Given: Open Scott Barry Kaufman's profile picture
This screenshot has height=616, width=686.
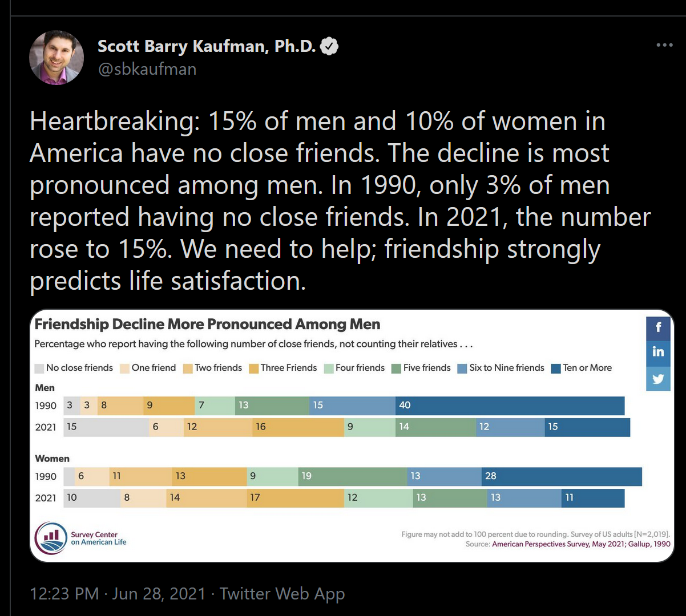Looking at the screenshot, I should pos(57,58).
